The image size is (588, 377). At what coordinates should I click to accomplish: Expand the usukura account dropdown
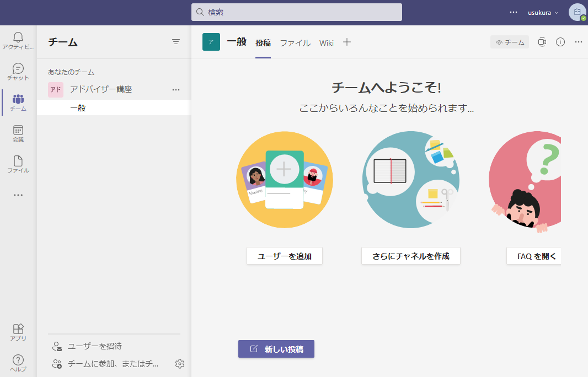[543, 13]
